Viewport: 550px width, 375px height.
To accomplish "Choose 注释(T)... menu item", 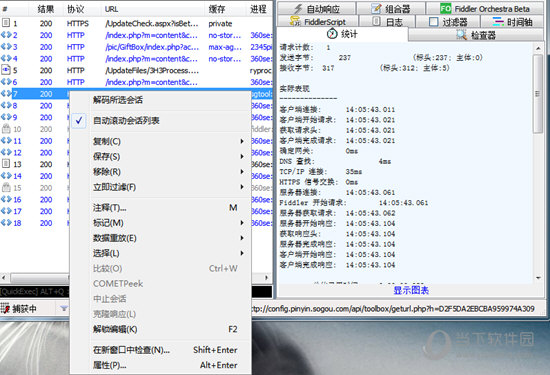I will click(161, 208).
